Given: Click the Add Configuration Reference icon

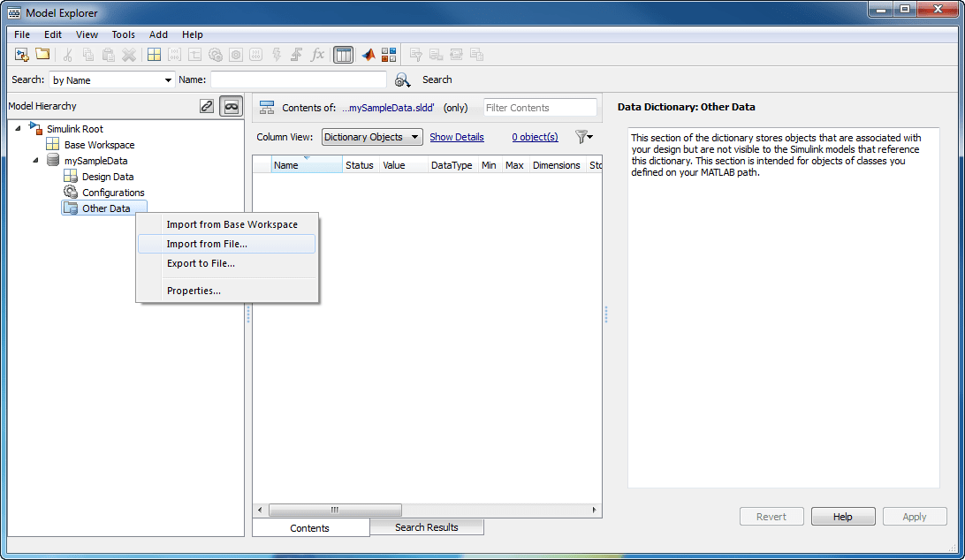Looking at the screenshot, I should pos(236,55).
